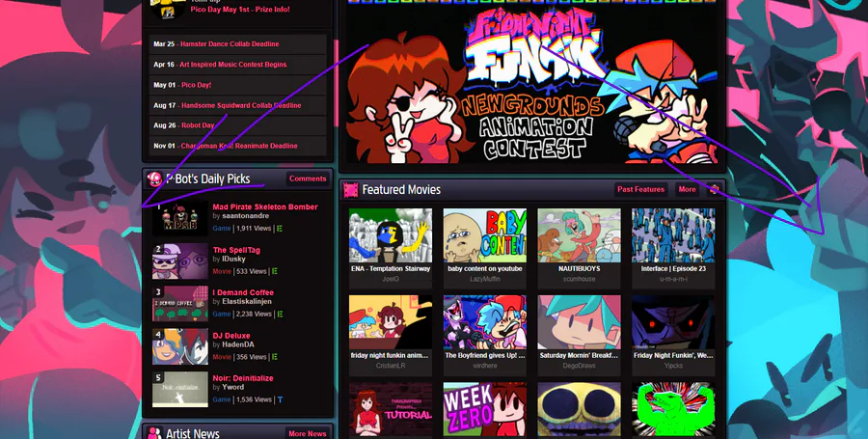This screenshot has height=439, width=868.
Task: Open the Comments button in P-Bot's Daily Picks
Action: (308, 178)
